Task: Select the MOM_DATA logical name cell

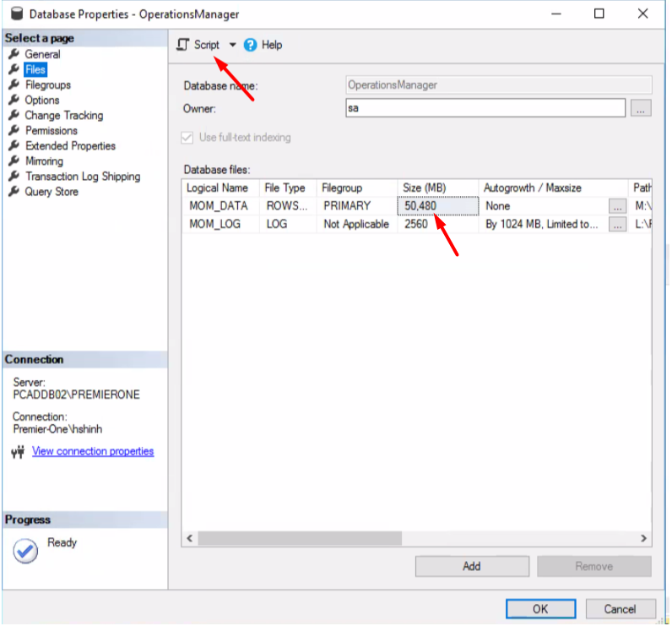Action: (220, 206)
